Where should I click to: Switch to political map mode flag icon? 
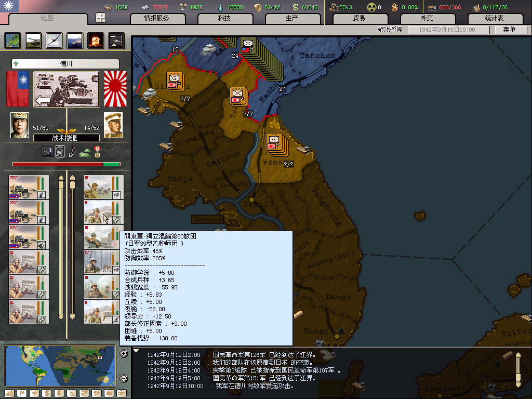pyautogui.click(x=22, y=393)
